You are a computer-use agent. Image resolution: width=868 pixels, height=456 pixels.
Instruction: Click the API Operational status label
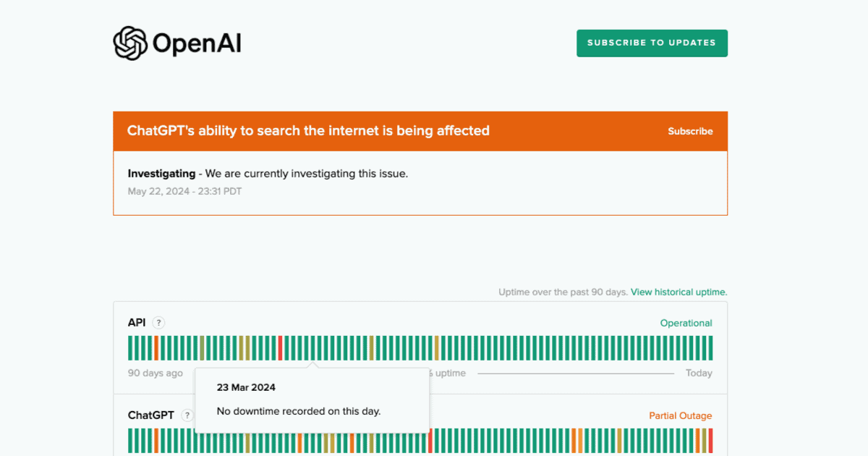[686, 324]
